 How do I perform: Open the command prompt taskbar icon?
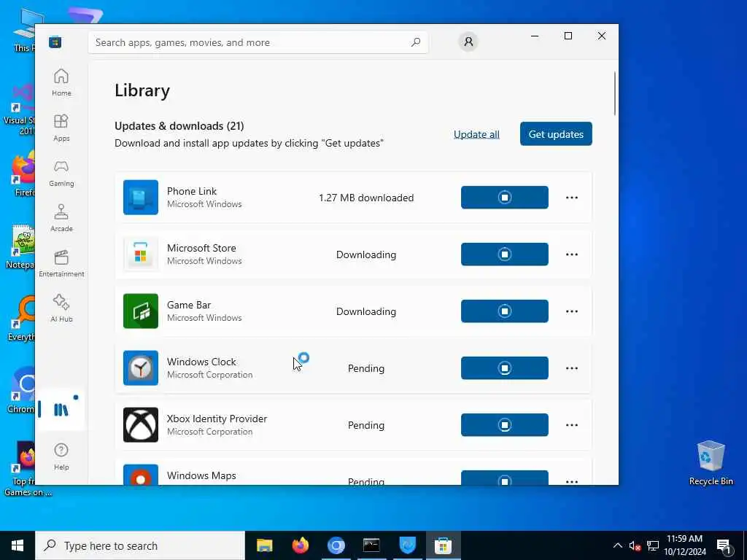pos(371,545)
